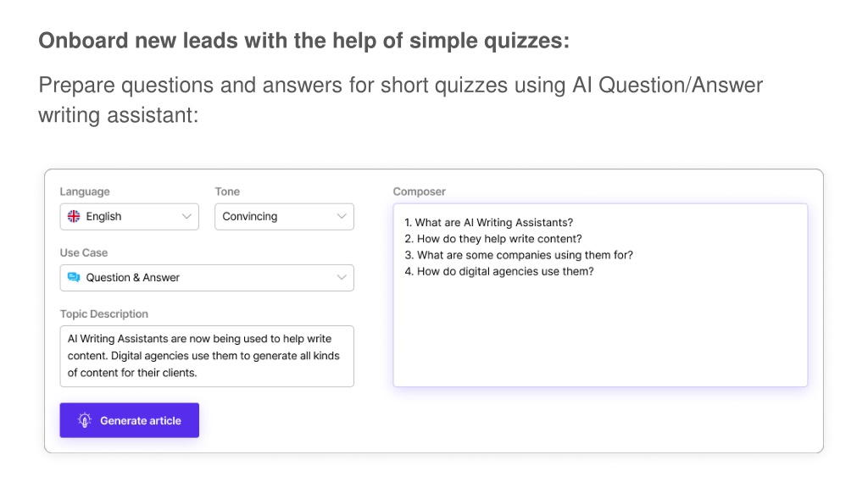Click the chat bubble icon in Use Case
This screenshot has height=488, width=868.
coord(74,277)
